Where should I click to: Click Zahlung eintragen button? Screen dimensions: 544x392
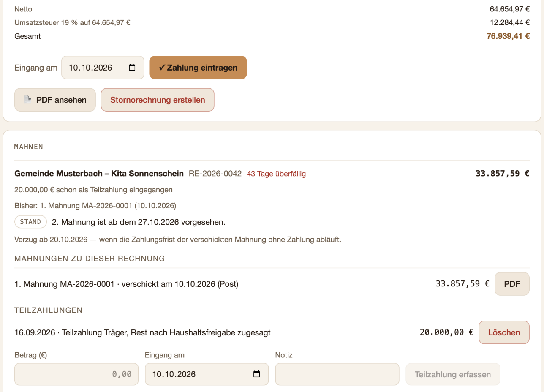pyautogui.click(x=198, y=68)
